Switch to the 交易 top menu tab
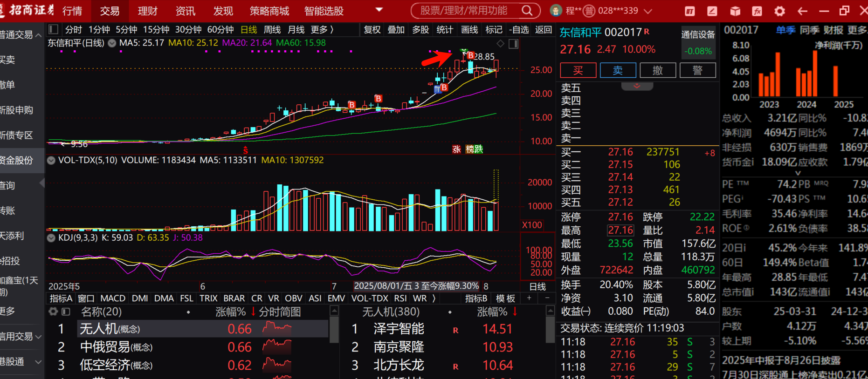The width and height of the screenshot is (868, 379). click(110, 11)
